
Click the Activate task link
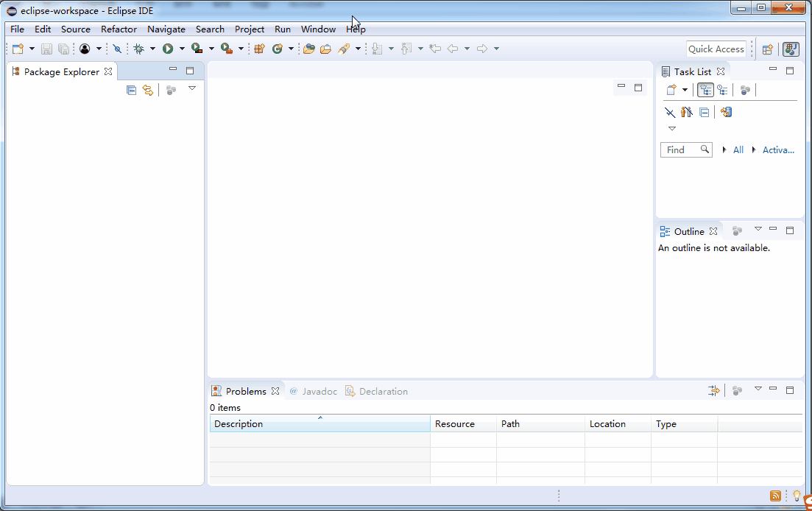(x=777, y=149)
